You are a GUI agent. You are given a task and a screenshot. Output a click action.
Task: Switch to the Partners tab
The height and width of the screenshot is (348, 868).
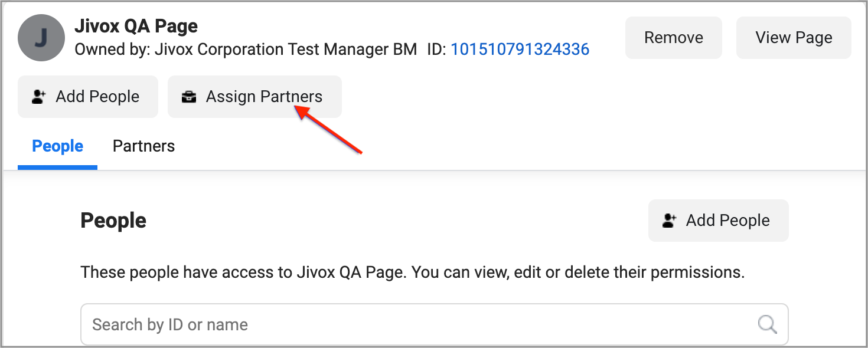coord(143,146)
